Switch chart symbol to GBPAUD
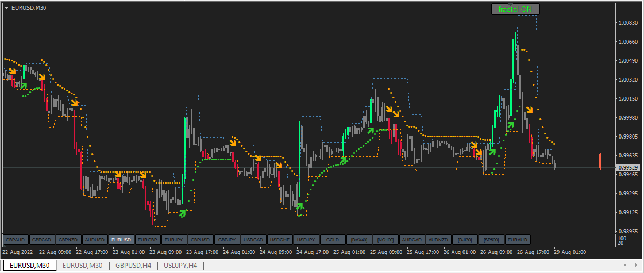 16,239
